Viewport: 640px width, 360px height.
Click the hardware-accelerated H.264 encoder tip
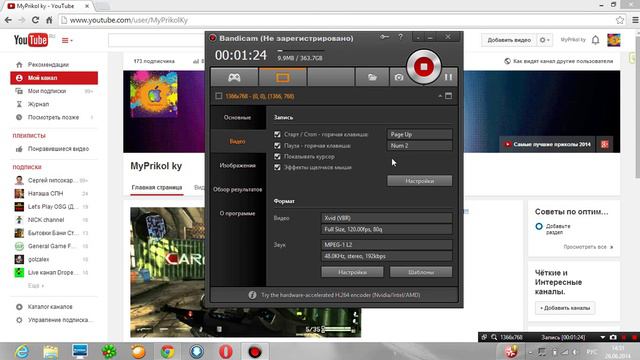[x=340, y=295]
